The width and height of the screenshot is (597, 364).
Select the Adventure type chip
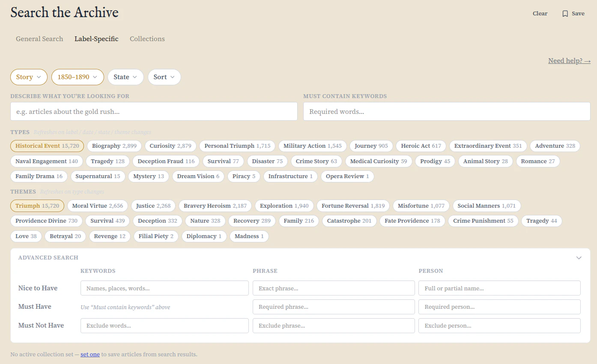pos(555,146)
